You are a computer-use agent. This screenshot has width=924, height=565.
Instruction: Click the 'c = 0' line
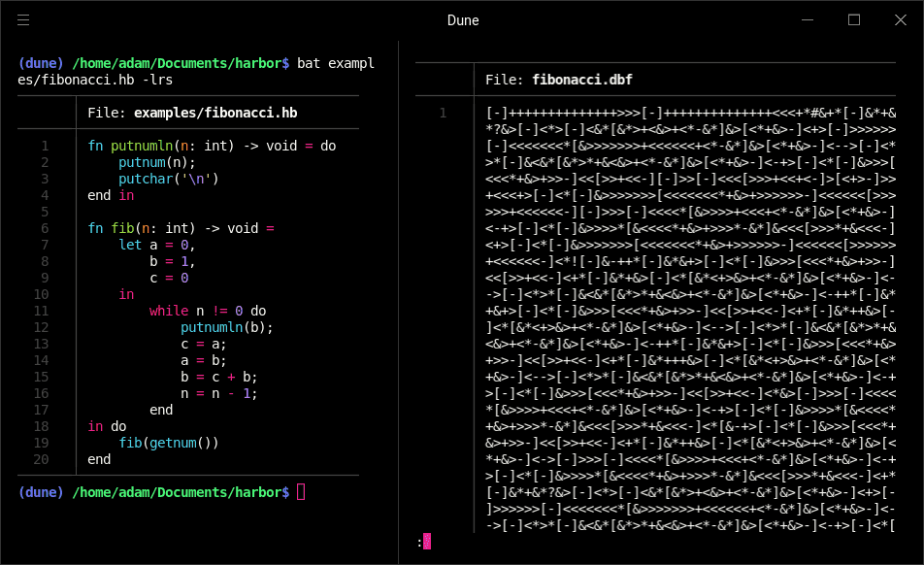pyautogui.click(x=169, y=278)
